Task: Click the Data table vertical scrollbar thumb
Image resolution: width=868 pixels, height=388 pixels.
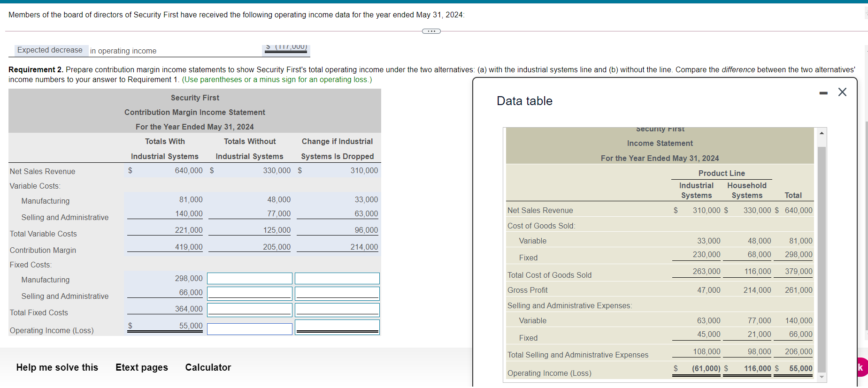Action: pos(822,259)
